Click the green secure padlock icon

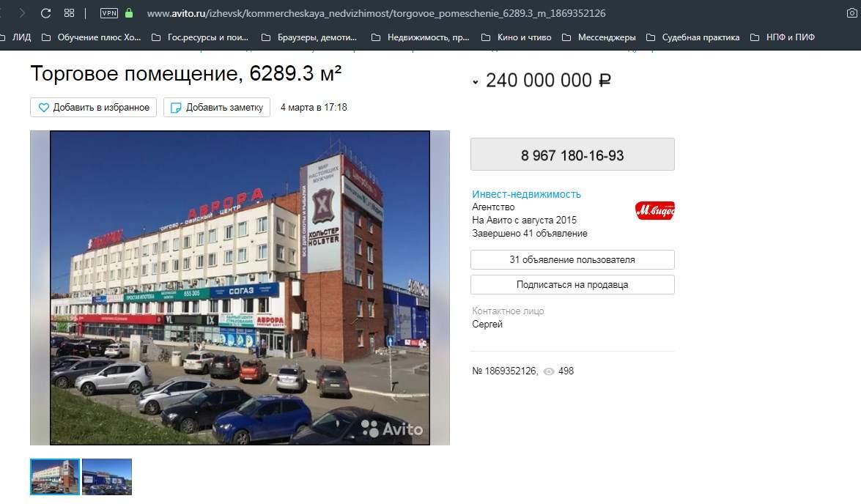click(129, 13)
